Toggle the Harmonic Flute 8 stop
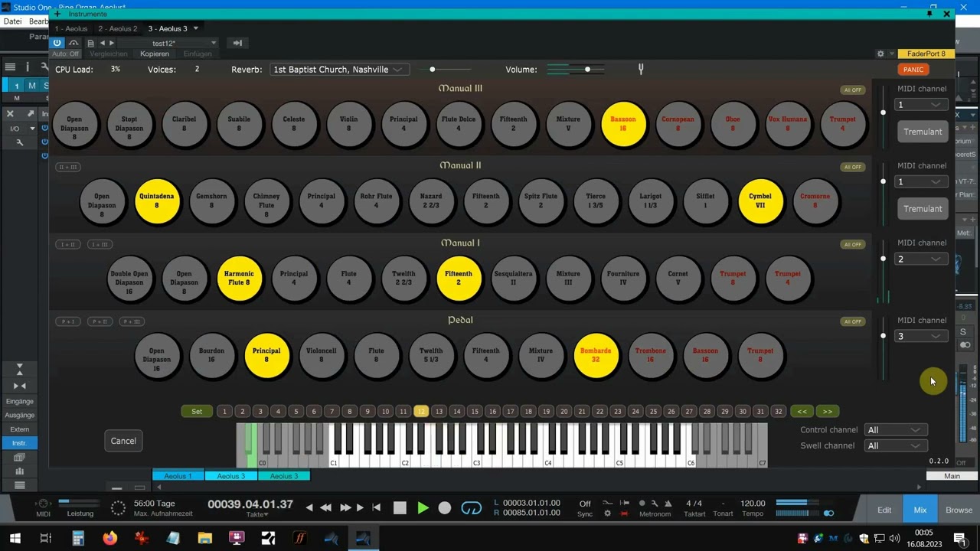Screen dimensions: 980x551 [x=239, y=279]
